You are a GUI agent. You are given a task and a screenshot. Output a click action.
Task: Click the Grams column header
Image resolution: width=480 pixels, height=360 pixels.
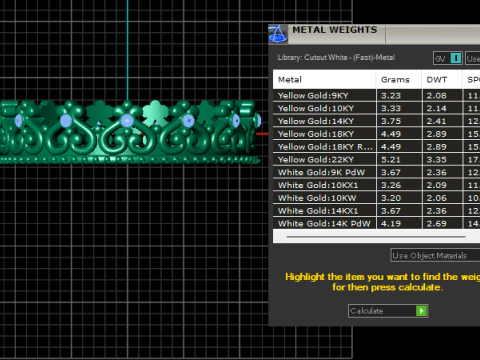399,80
